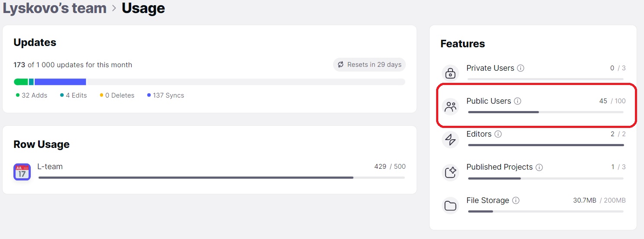Screen dimensions: 644x239
Task: Click info icon next to Published Projects
Action: pyautogui.click(x=539, y=167)
